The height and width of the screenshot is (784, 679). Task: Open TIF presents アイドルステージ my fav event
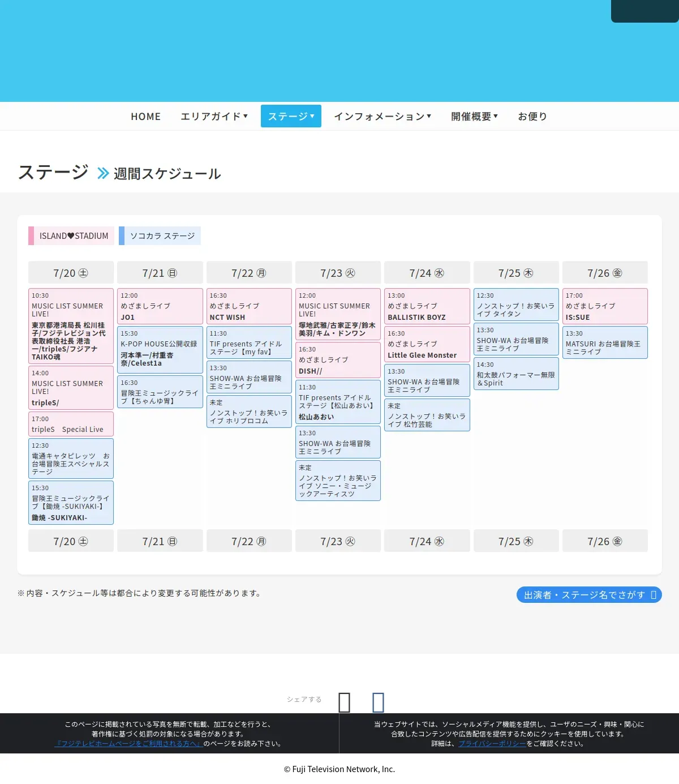(249, 342)
